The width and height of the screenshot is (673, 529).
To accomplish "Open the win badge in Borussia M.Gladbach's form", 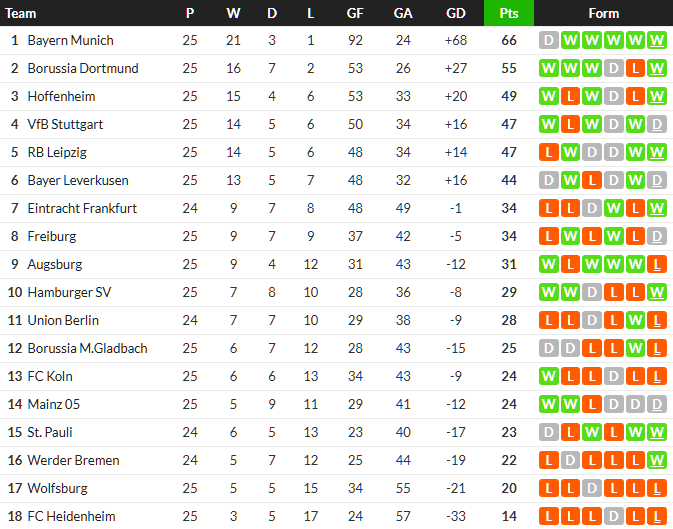I will pyautogui.click(x=635, y=349).
